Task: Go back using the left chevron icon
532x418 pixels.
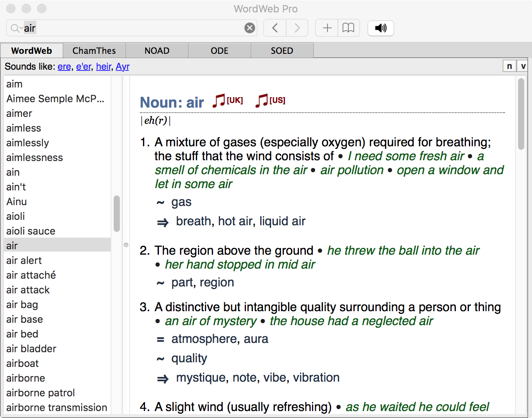Action: (275, 28)
